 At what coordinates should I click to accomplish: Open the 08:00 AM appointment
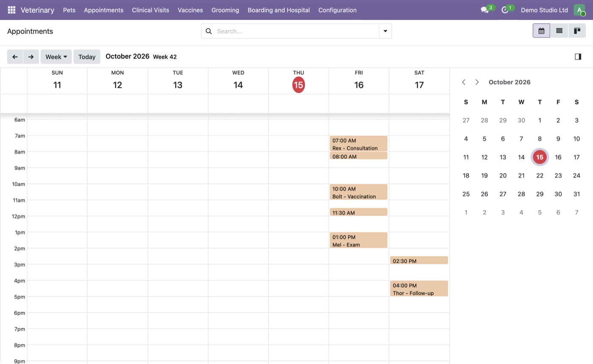coord(359,156)
